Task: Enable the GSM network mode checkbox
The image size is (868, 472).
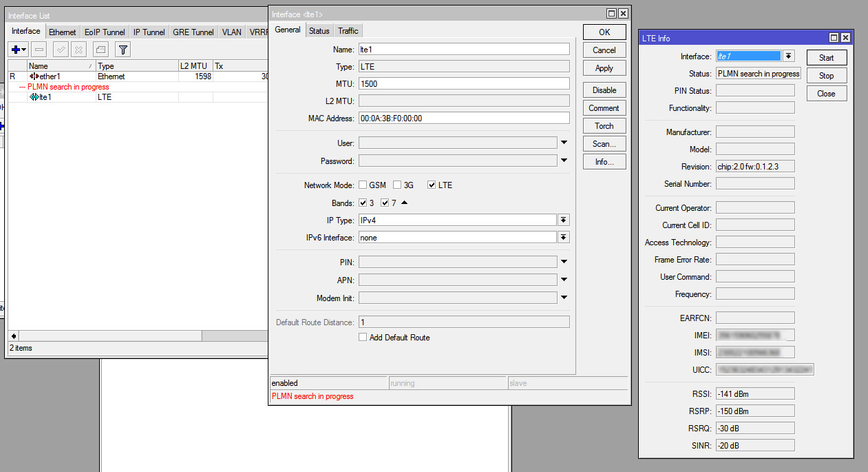Action: tap(363, 185)
